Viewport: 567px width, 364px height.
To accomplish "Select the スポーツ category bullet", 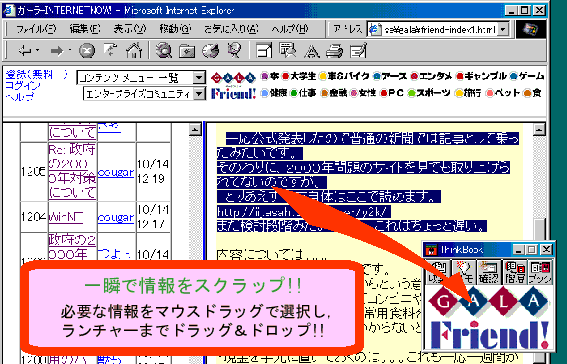I will [411, 93].
